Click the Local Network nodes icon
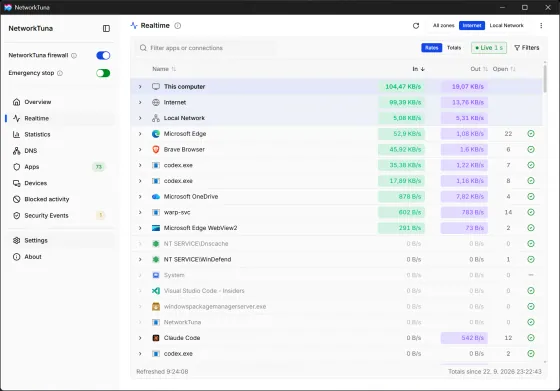The width and height of the screenshot is (560, 391). click(156, 118)
